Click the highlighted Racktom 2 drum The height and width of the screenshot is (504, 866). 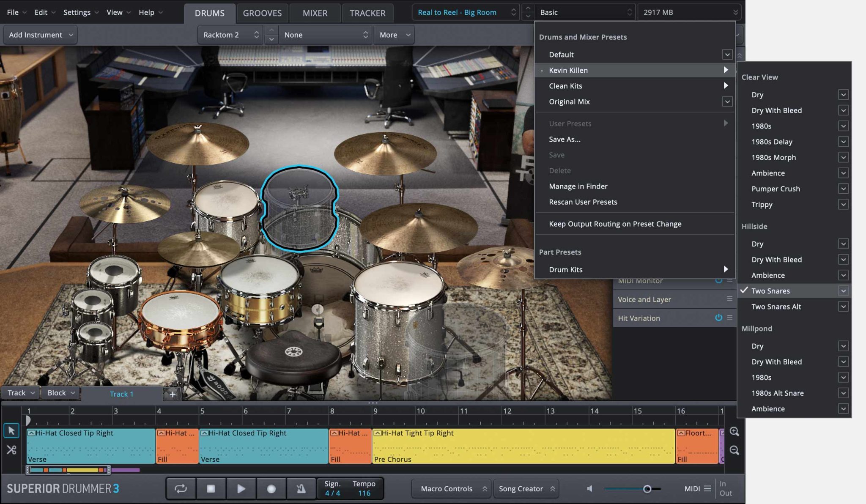[299, 208]
